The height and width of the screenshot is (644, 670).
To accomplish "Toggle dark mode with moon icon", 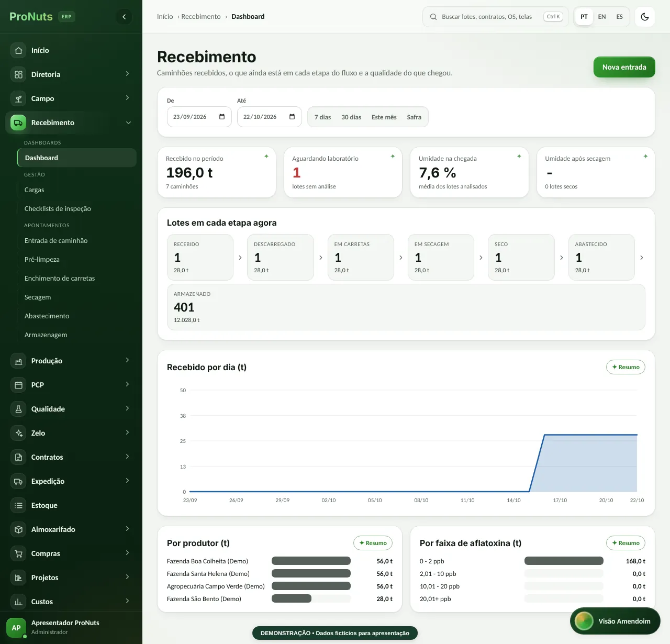I will tap(645, 17).
